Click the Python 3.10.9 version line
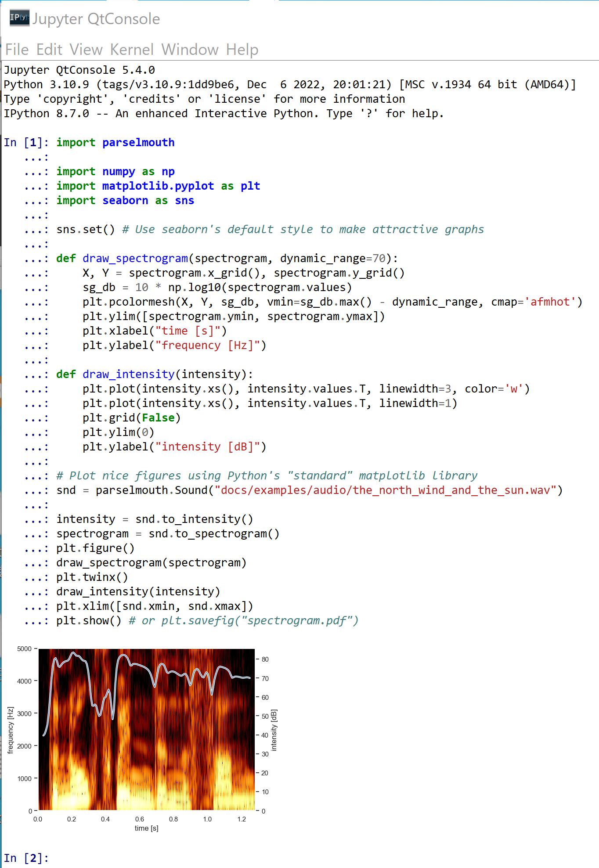 point(290,85)
